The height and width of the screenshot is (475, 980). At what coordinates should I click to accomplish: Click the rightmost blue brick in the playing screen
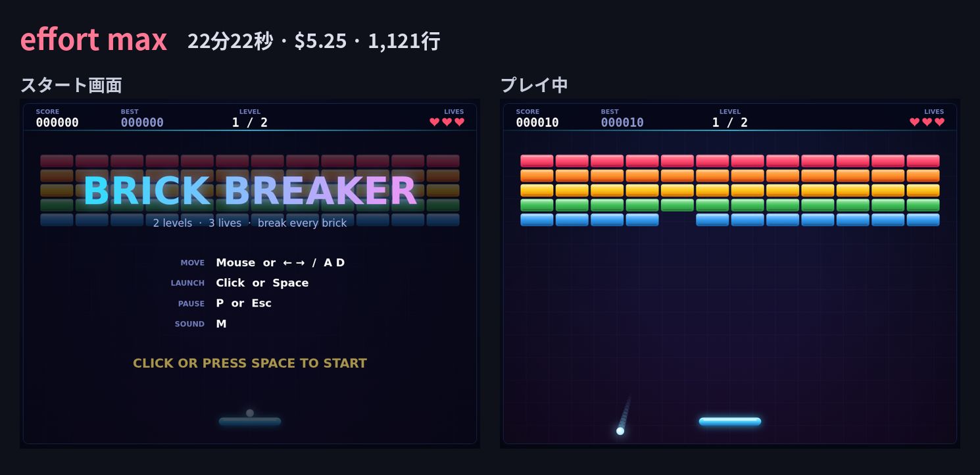(x=923, y=219)
